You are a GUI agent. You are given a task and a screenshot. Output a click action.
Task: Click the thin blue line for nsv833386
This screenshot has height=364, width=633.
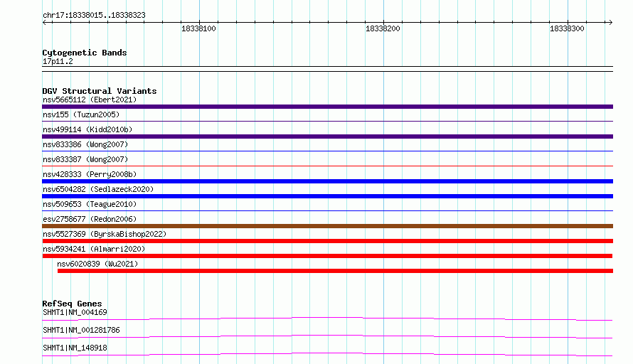327,151
